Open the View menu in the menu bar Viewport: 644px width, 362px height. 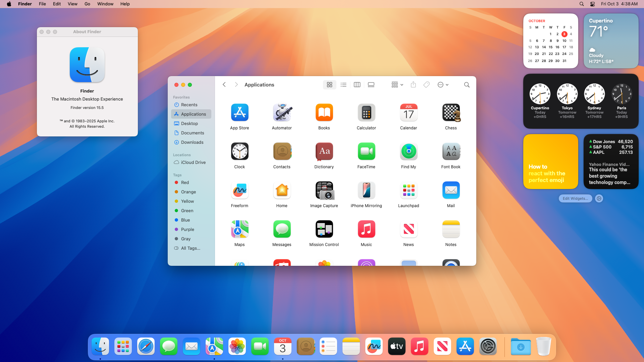click(x=72, y=4)
